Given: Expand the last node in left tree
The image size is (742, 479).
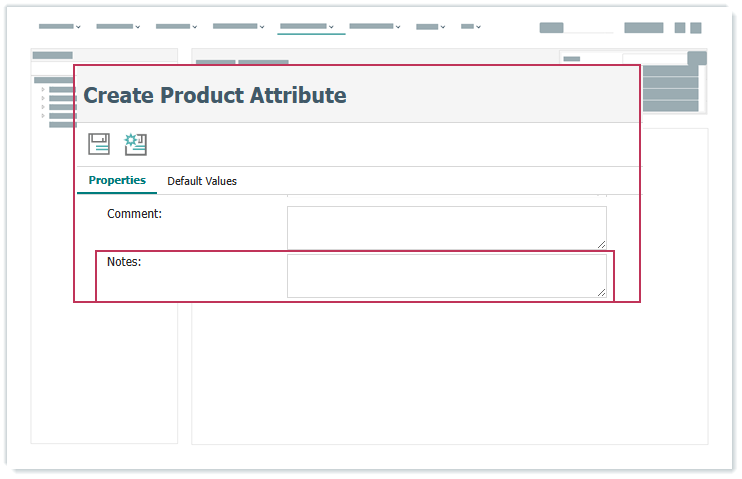Looking at the screenshot, I should [x=43, y=116].
